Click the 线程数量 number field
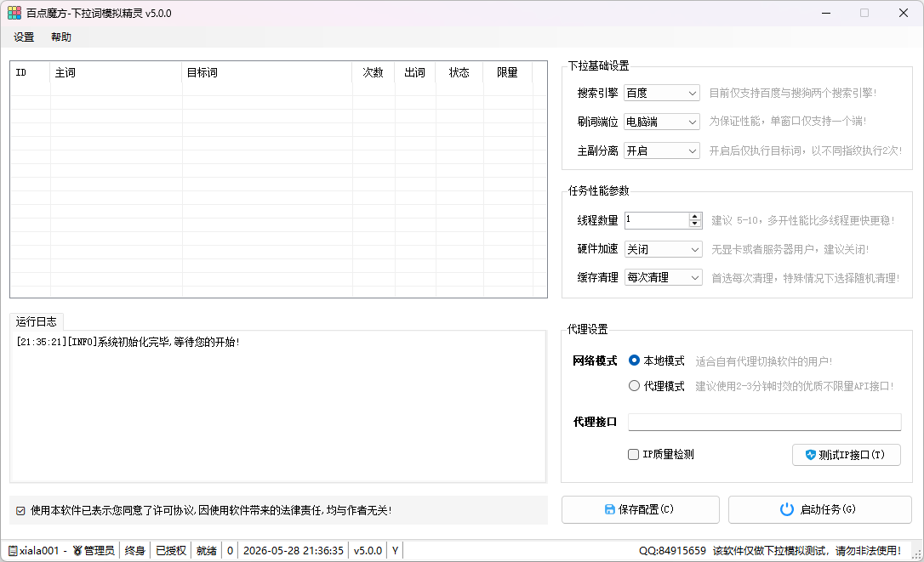 click(x=657, y=220)
